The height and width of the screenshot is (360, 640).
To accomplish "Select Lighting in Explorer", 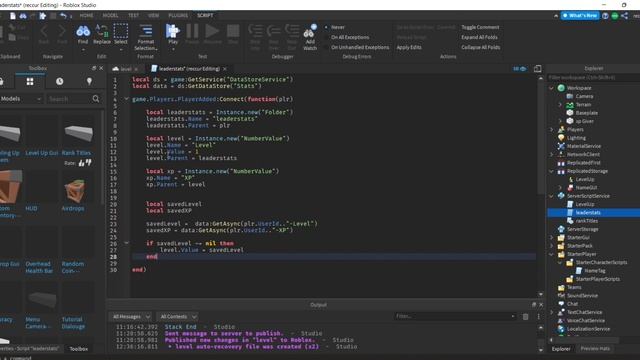I will 576,138.
